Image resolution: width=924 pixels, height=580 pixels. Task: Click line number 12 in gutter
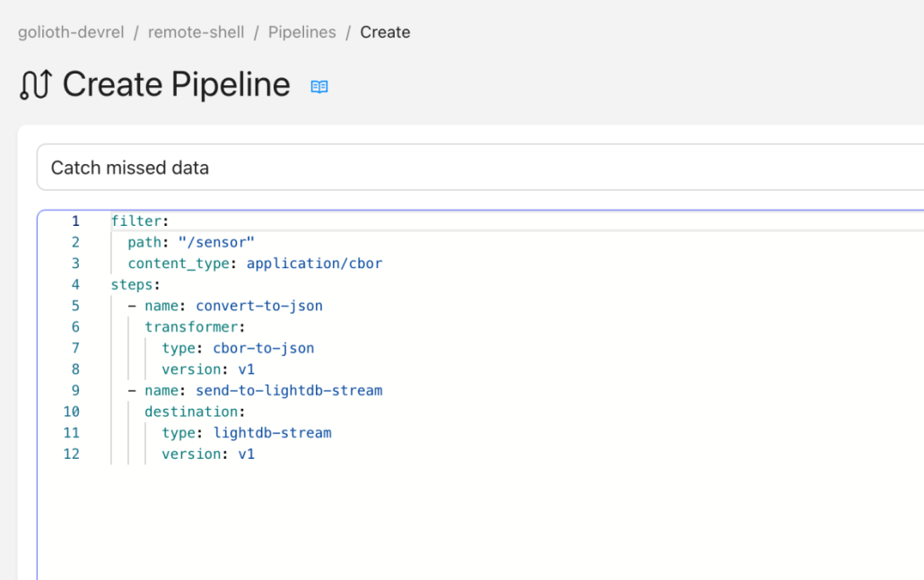[x=71, y=454]
